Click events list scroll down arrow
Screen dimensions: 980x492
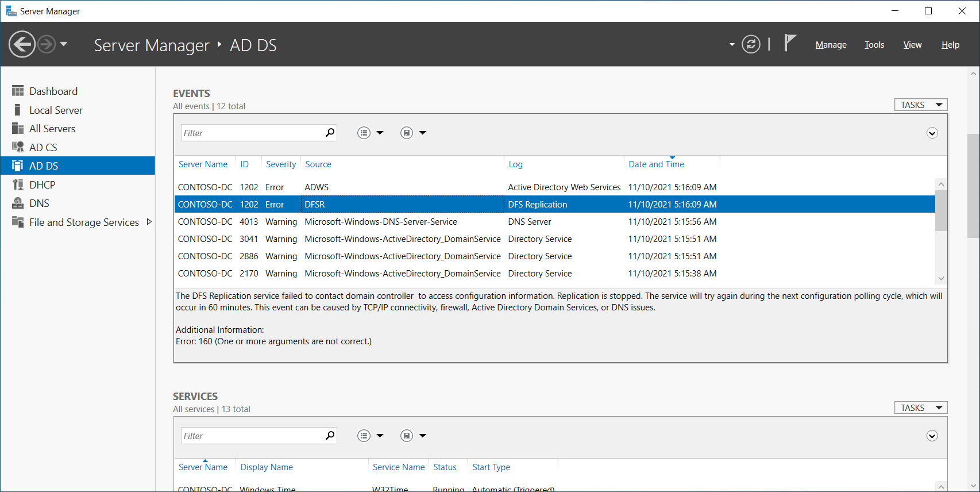pyautogui.click(x=941, y=279)
